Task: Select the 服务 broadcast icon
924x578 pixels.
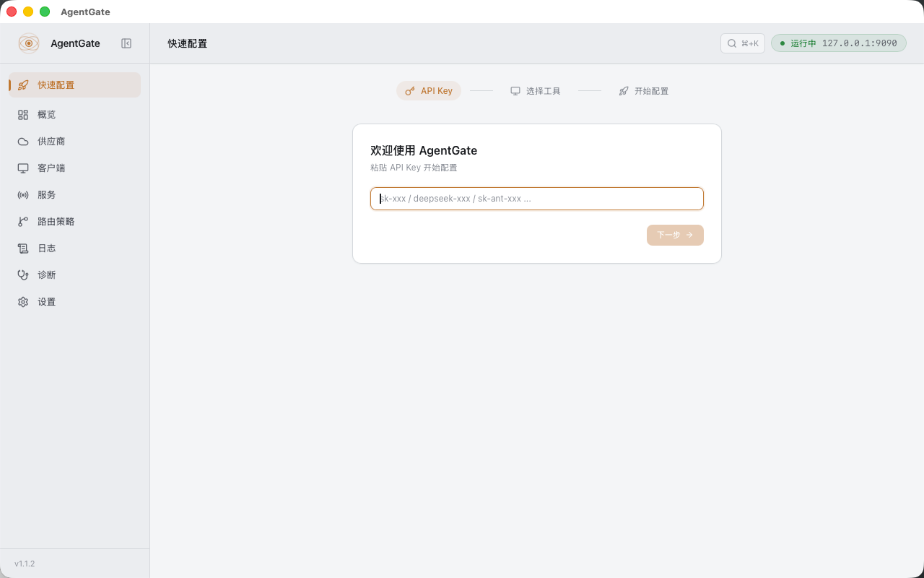Action: pyautogui.click(x=23, y=195)
